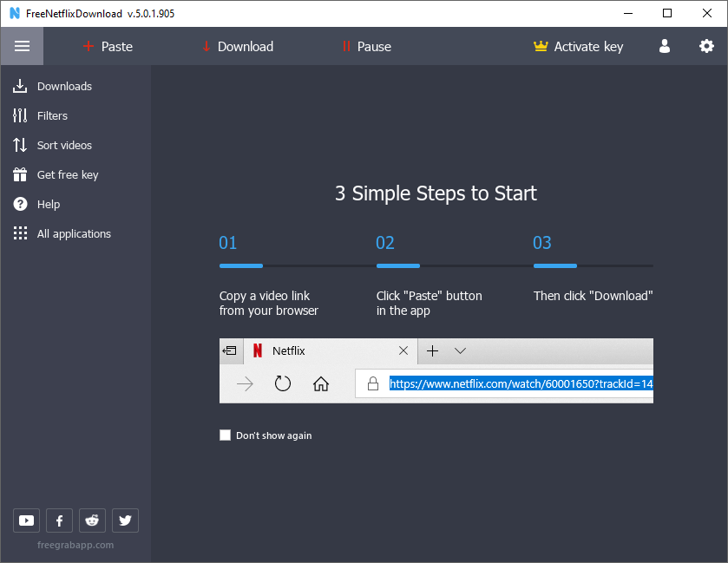Click step text 'Click "Paste" button'
728x563 pixels.
429,296
